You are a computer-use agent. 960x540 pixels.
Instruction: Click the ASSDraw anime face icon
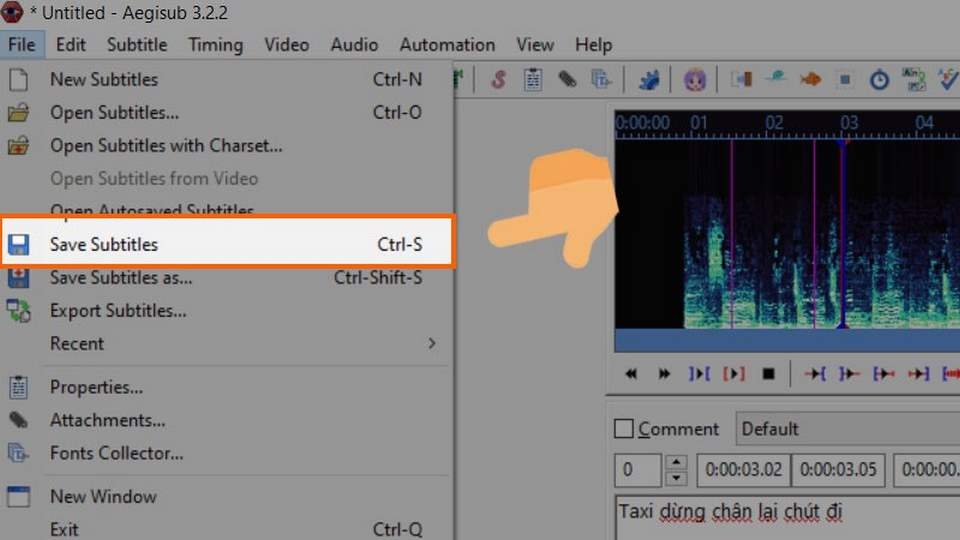pyautogui.click(x=695, y=80)
